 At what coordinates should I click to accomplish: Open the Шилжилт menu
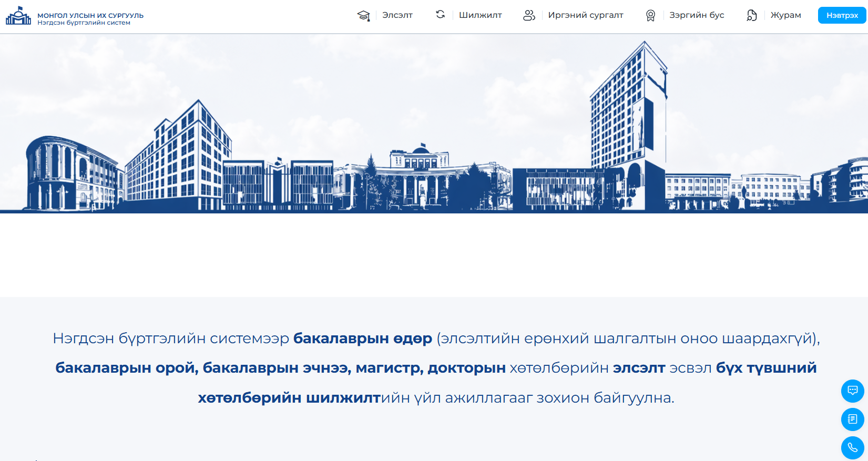(x=481, y=15)
